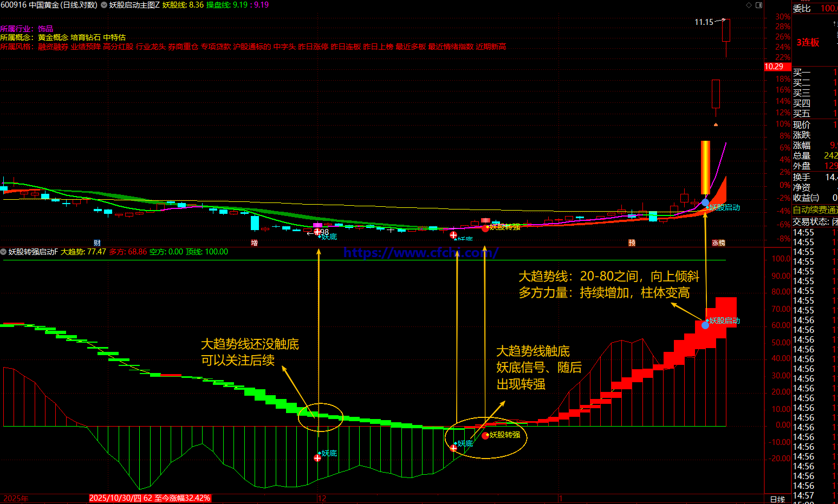Image resolution: width=838 pixels, height=504 pixels.
Task: Click the 2025/10/30 date info box
Action: coord(150,498)
